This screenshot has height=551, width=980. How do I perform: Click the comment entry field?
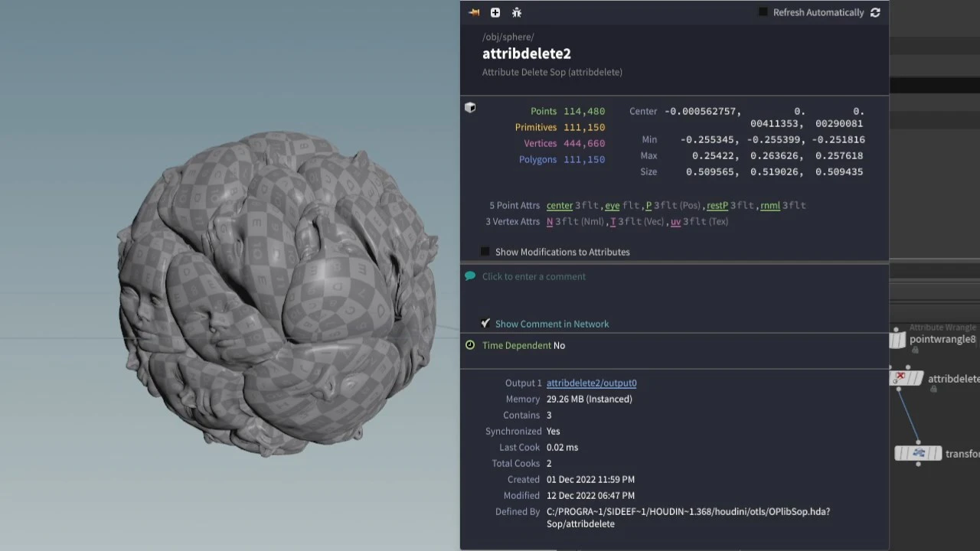534,276
